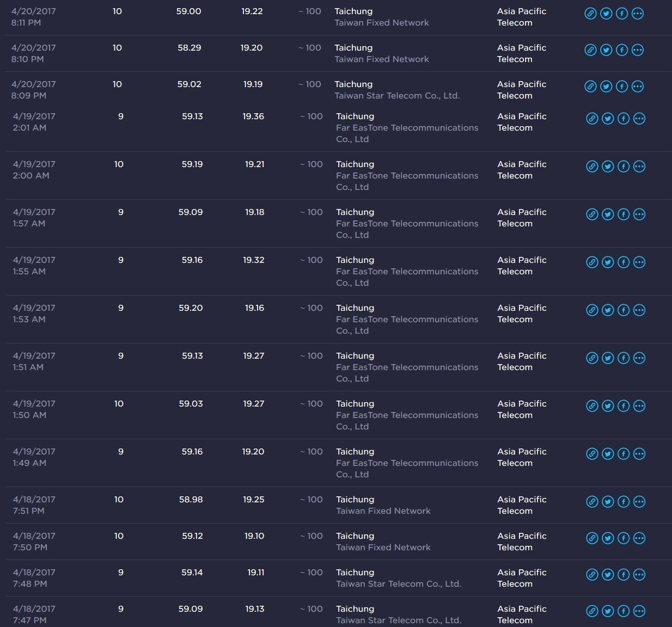Open more options for 8:10 PM result
Viewport: 672px width, 627px height.
pyautogui.click(x=638, y=50)
